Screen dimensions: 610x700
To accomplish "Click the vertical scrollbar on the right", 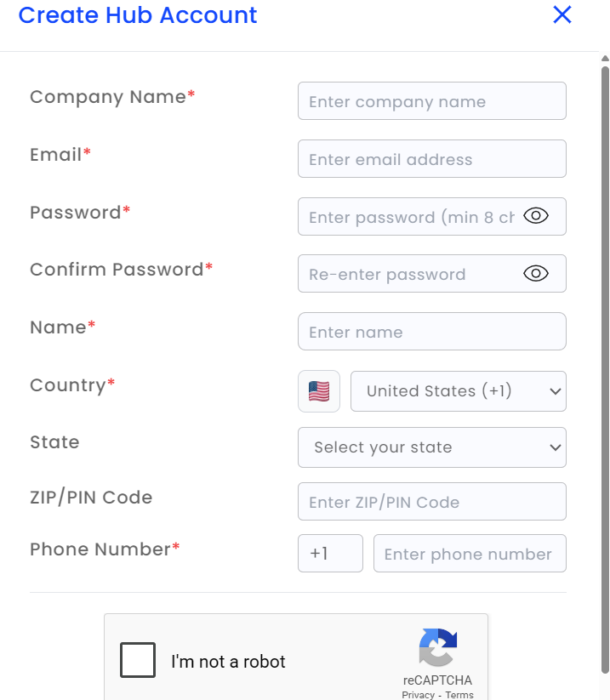I will [x=605, y=340].
